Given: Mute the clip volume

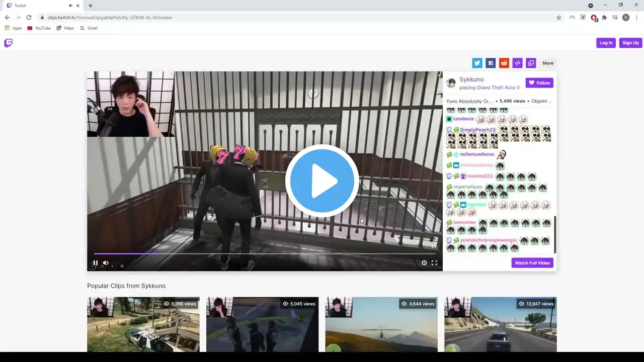Looking at the screenshot, I should [x=106, y=262].
